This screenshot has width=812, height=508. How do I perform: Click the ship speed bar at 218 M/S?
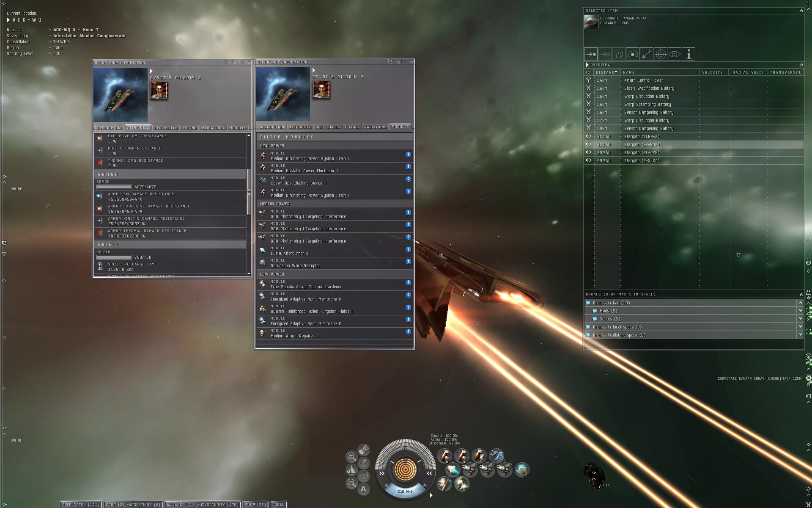pyautogui.click(x=405, y=491)
